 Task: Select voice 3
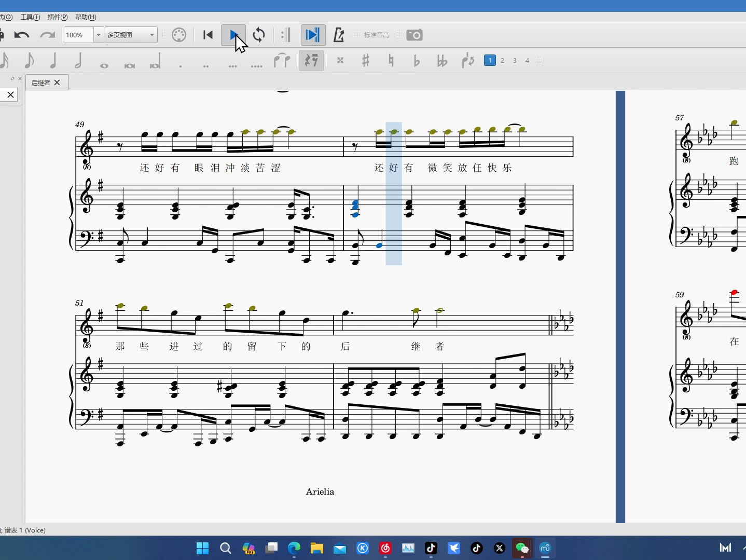point(515,61)
